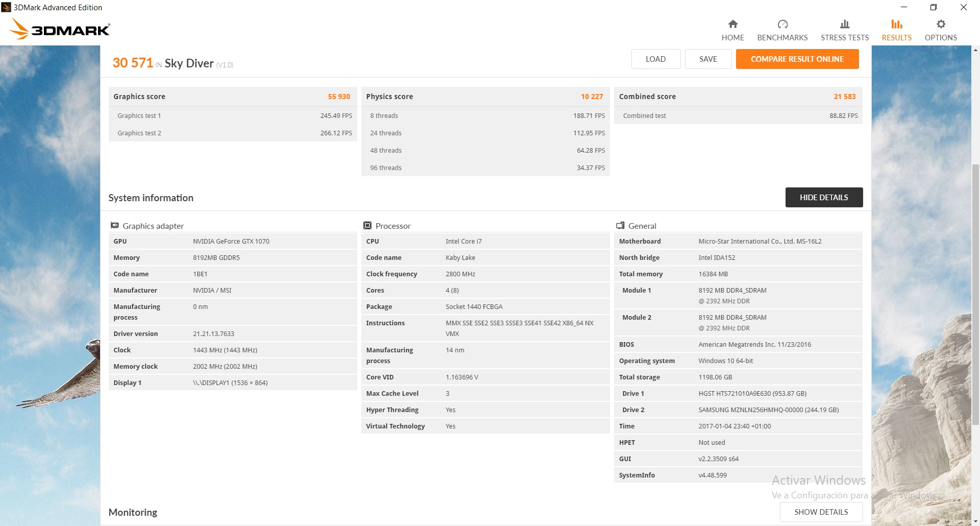Click the Motherboard MS-16L2 value

click(760, 241)
